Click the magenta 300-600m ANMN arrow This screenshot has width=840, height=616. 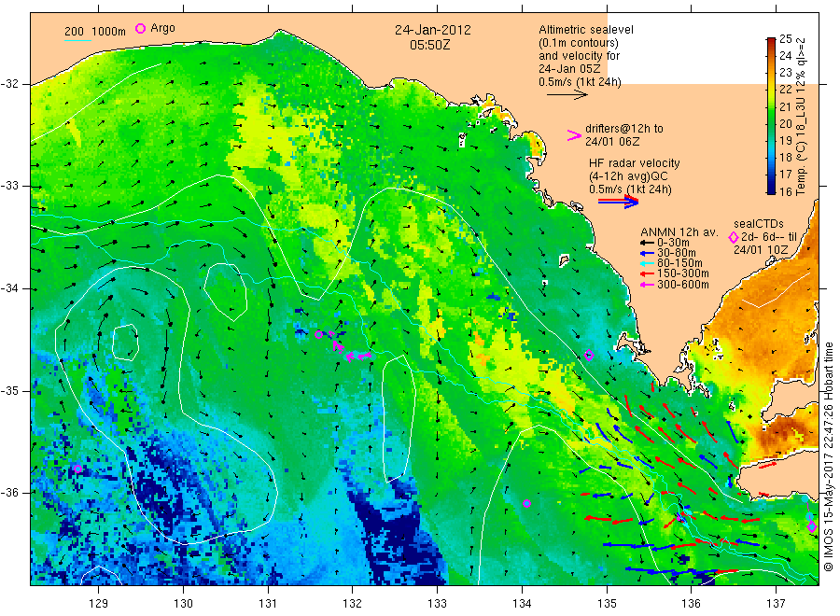click(x=648, y=285)
